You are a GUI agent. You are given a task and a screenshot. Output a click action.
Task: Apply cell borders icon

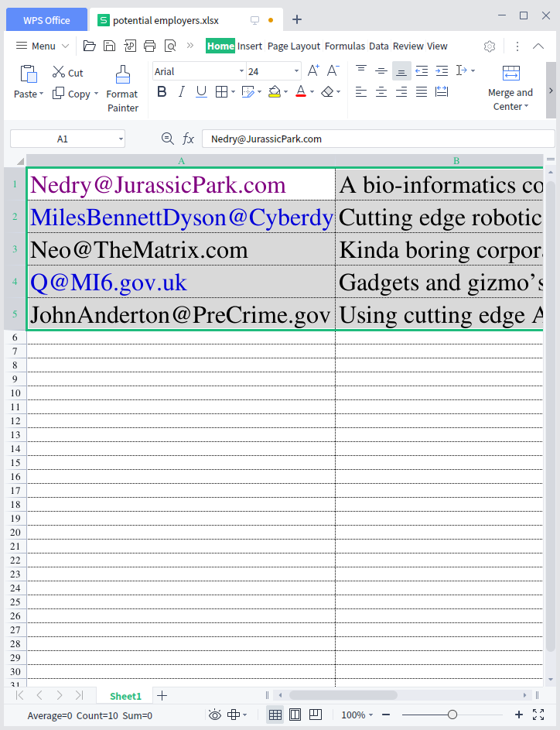(x=221, y=91)
